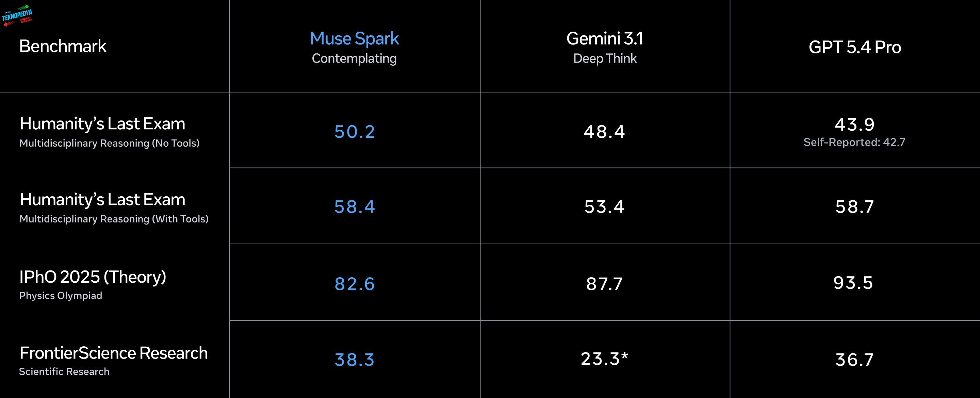Viewport: 980px width, 398px height.
Task: Select Muse Spark's 50.2 score
Action: [355, 132]
